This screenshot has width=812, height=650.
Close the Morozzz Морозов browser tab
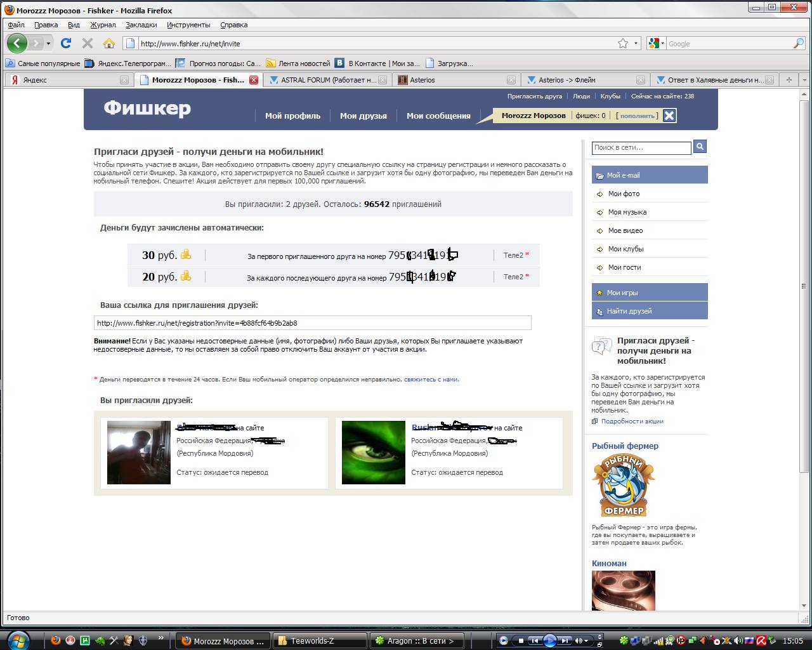254,80
